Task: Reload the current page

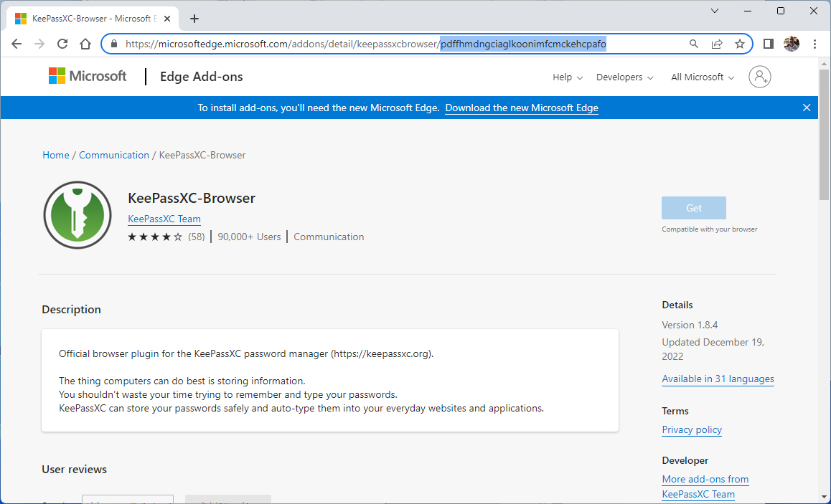Action: [62, 44]
